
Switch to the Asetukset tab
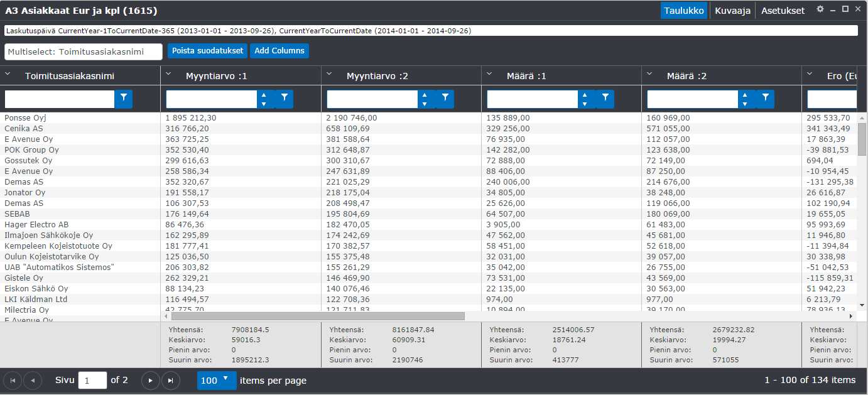point(783,11)
